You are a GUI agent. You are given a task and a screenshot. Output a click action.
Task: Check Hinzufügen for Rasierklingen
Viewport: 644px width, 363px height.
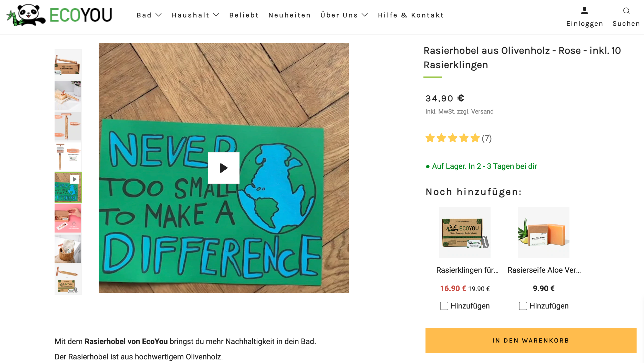444,306
